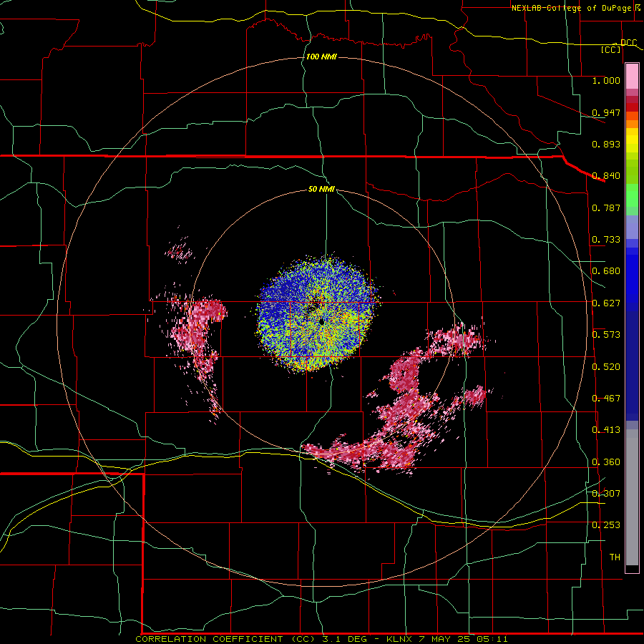Image resolution: width=644 pixels, height=644 pixels.
Task: Click the gray segment of the color scale
Action: (x=632, y=497)
